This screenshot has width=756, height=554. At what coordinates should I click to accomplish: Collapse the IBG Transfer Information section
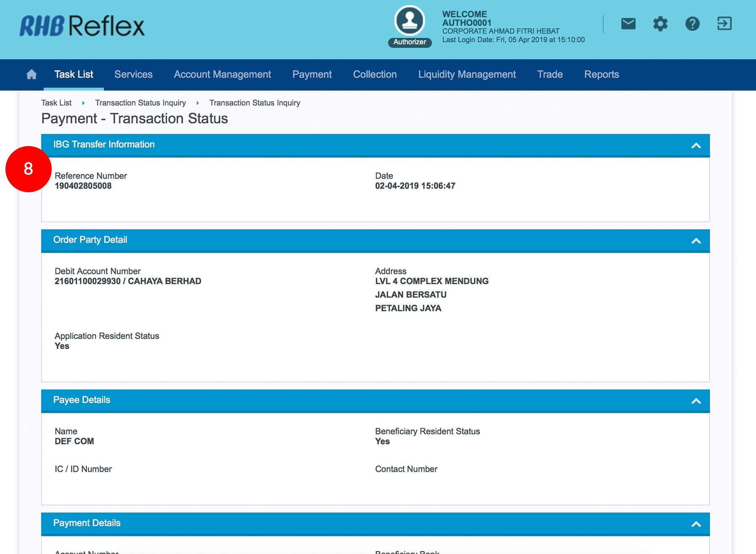pyautogui.click(x=696, y=145)
